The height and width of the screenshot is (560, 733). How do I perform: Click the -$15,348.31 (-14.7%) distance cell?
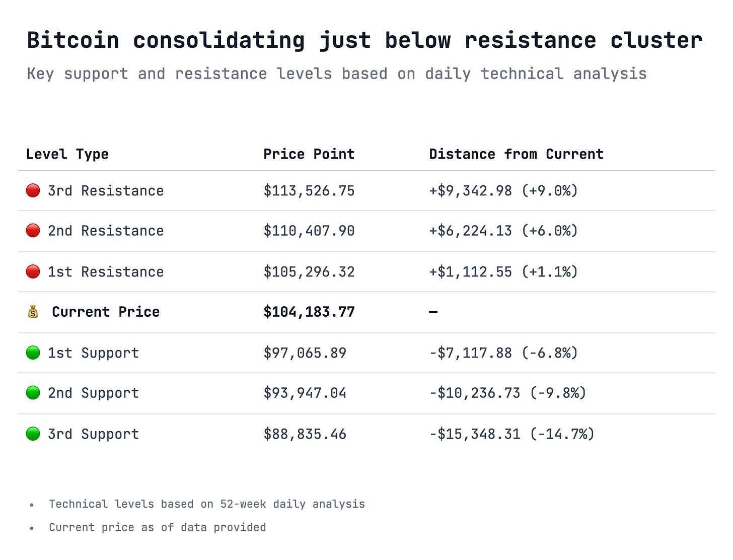point(511,434)
